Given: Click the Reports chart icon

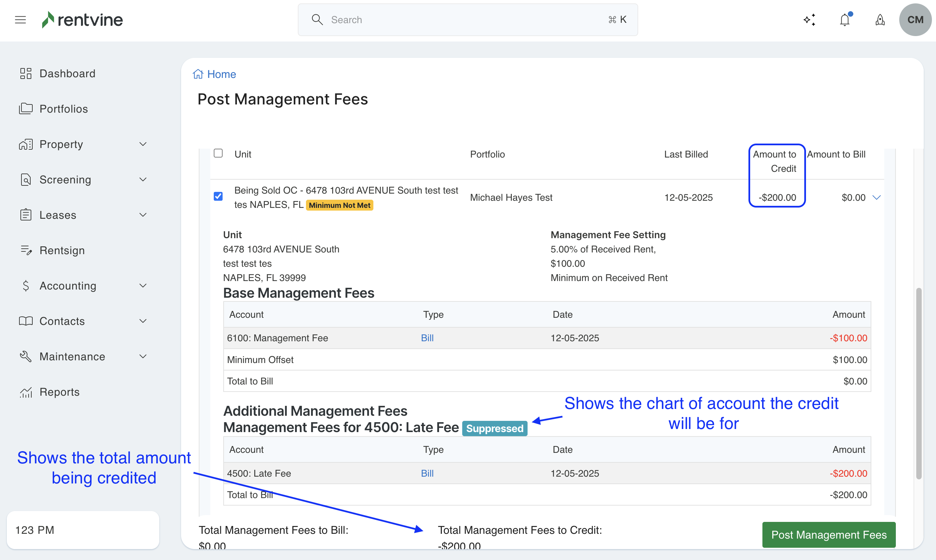Looking at the screenshot, I should (x=26, y=392).
